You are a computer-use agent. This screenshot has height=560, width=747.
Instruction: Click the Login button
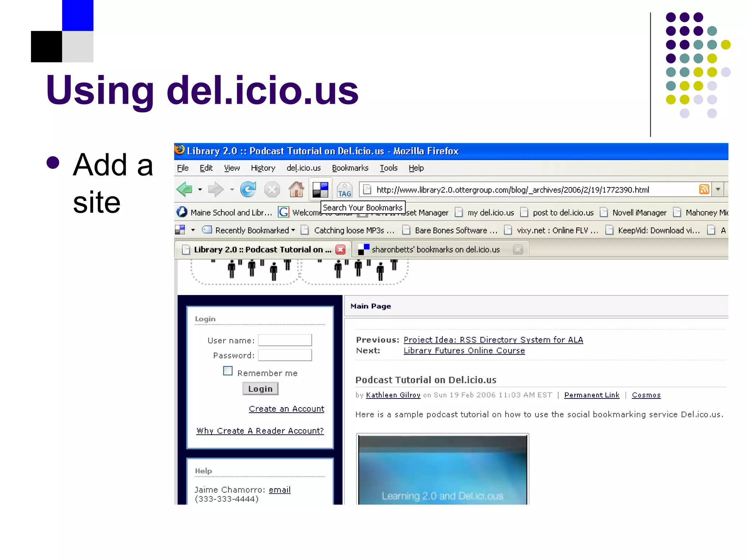(x=260, y=389)
